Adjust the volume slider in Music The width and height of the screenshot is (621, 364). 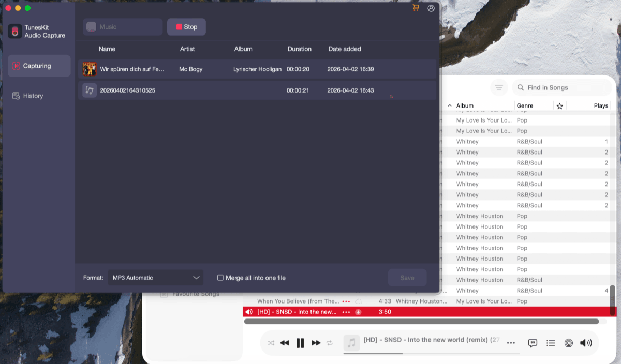click(x=585, y=343)
